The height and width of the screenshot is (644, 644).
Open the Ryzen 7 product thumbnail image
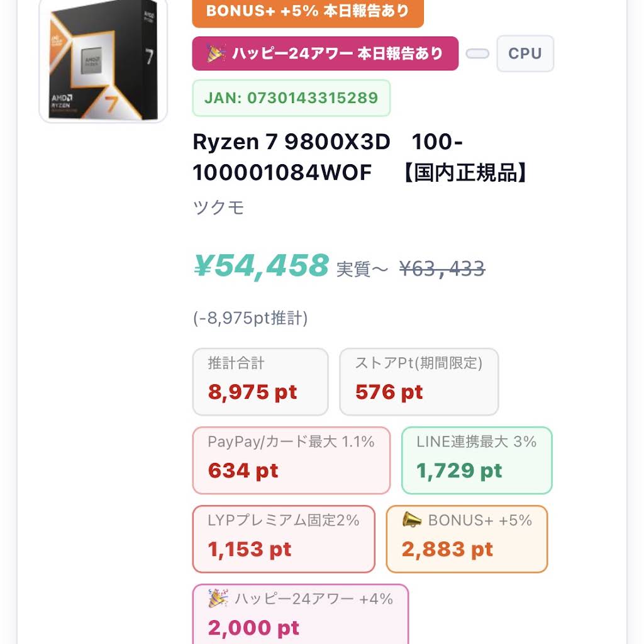103,60
